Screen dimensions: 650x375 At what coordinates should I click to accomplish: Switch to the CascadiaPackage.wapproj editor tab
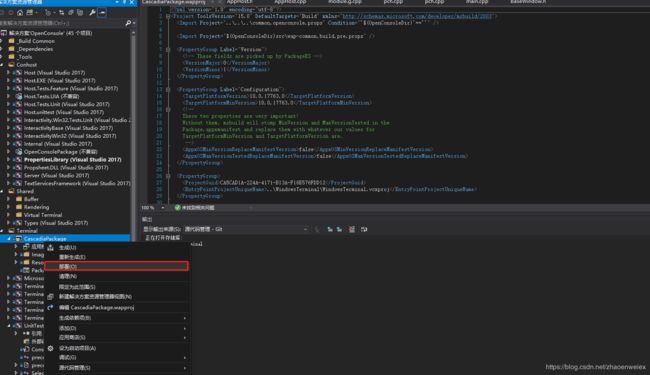coord(174,2)
